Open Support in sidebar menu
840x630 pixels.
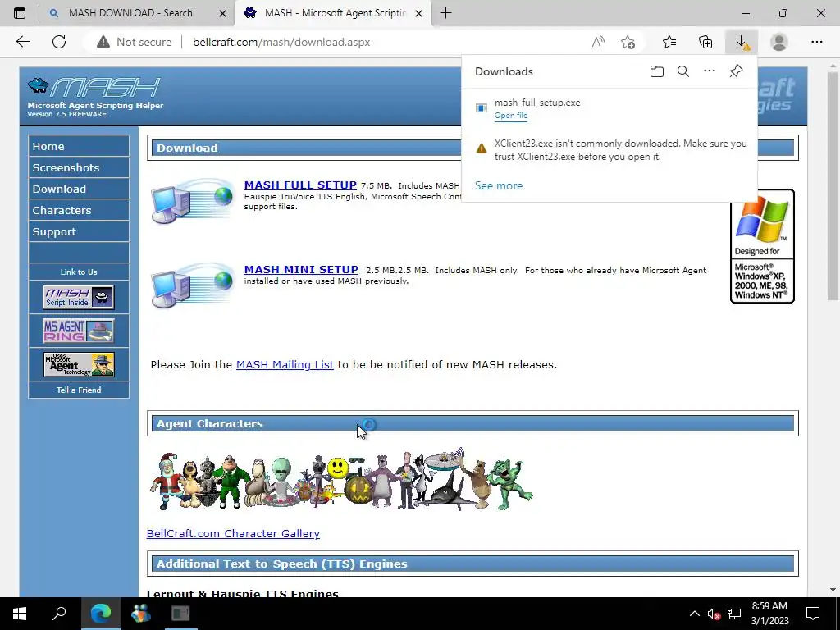tap(79, 232)
